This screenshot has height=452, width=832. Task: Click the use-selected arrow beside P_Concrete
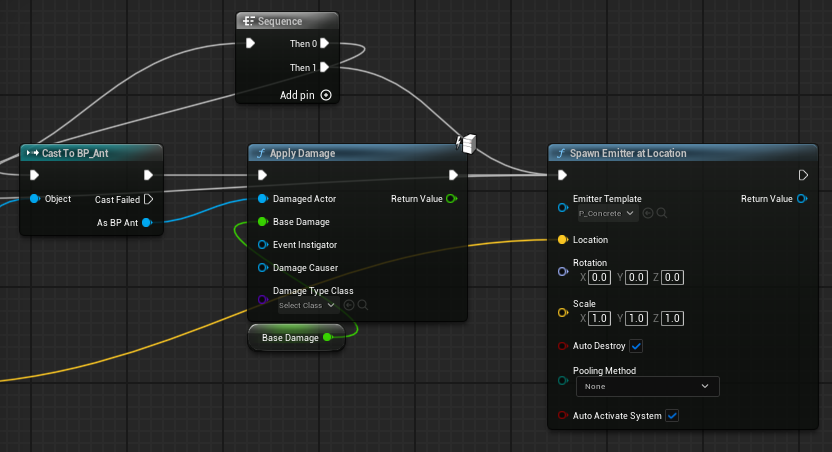point(648,213)
